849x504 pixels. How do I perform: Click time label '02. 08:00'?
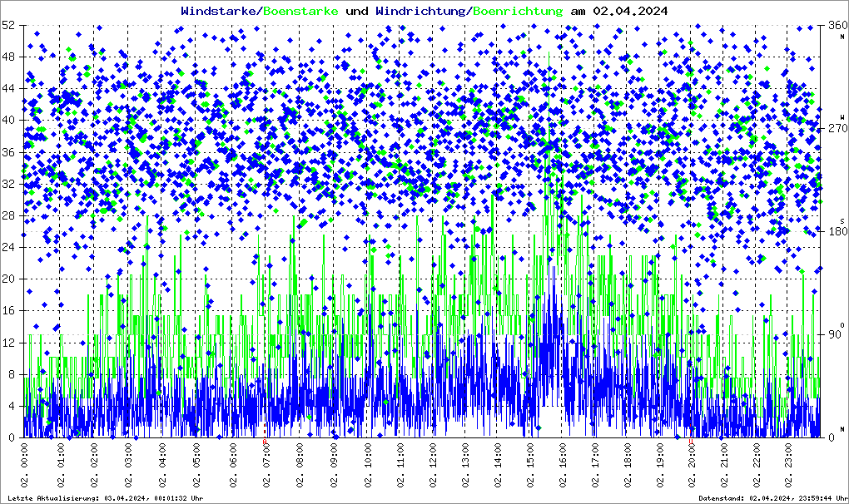click(300, 465)
